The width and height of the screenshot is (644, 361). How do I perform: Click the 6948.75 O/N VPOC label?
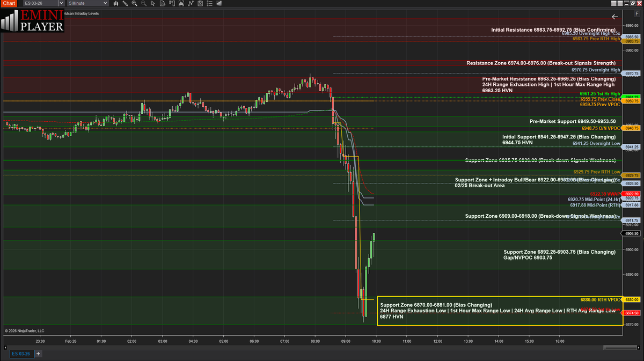click(601, 128)
